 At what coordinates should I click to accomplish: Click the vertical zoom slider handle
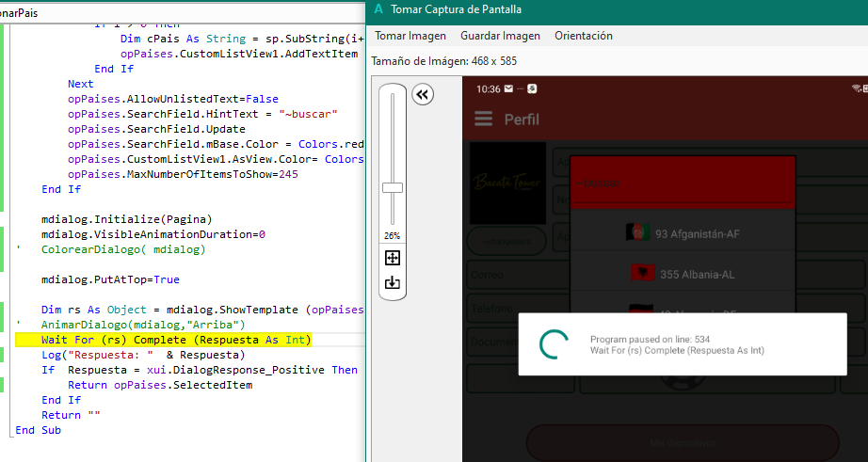pos(393,187)
